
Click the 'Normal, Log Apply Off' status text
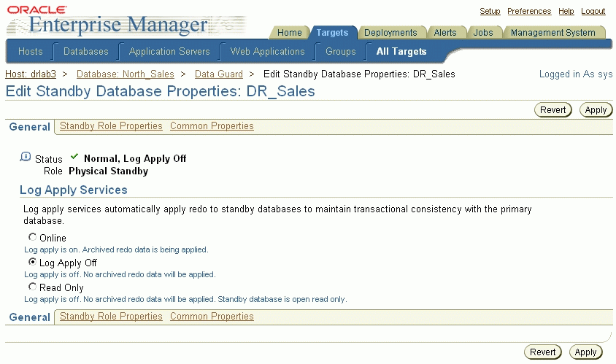[x=135, y=158]
